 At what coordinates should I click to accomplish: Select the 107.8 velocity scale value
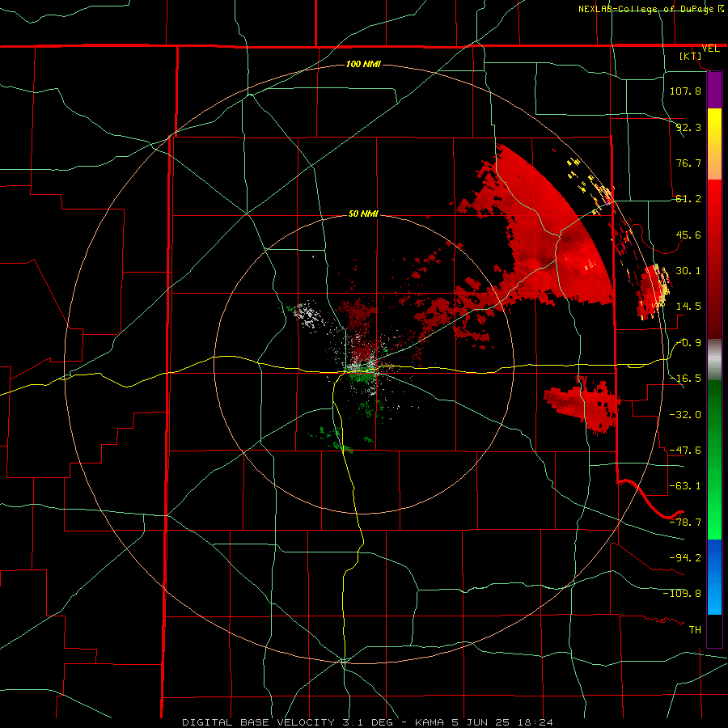(685, 91)
